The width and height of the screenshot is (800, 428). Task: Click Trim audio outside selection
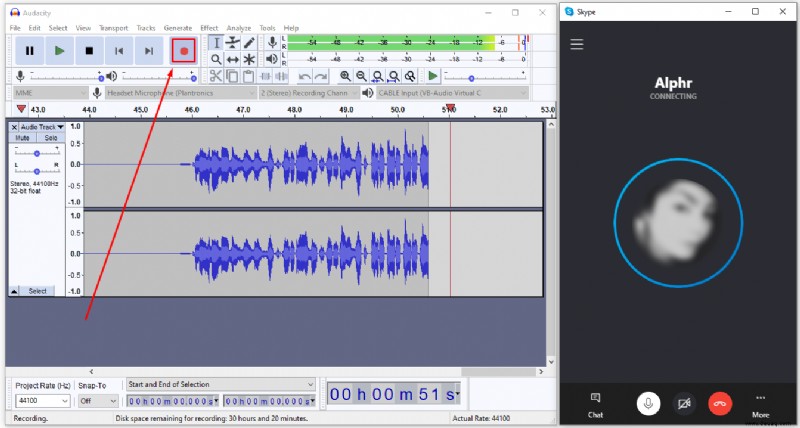point(265,77)
